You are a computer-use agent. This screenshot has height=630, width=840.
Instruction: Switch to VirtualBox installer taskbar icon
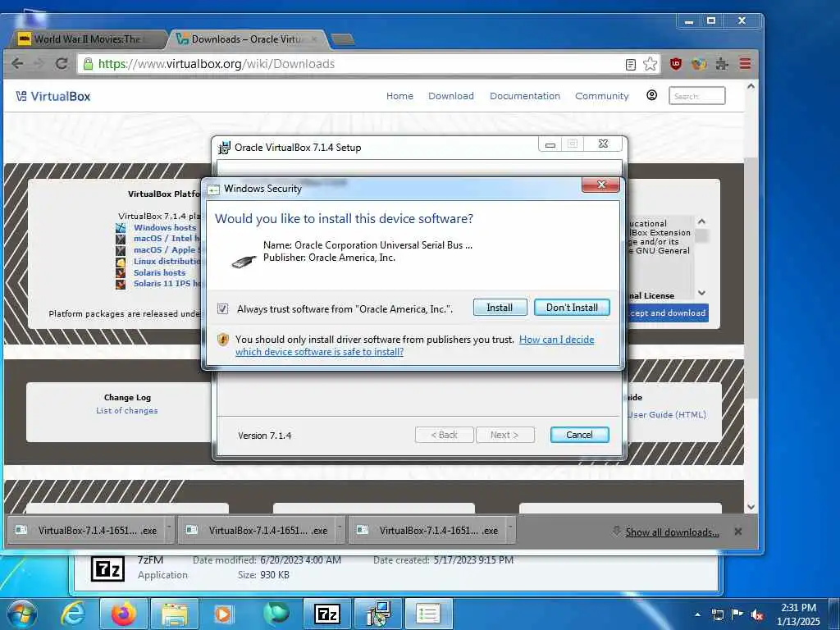click(378, 614)
